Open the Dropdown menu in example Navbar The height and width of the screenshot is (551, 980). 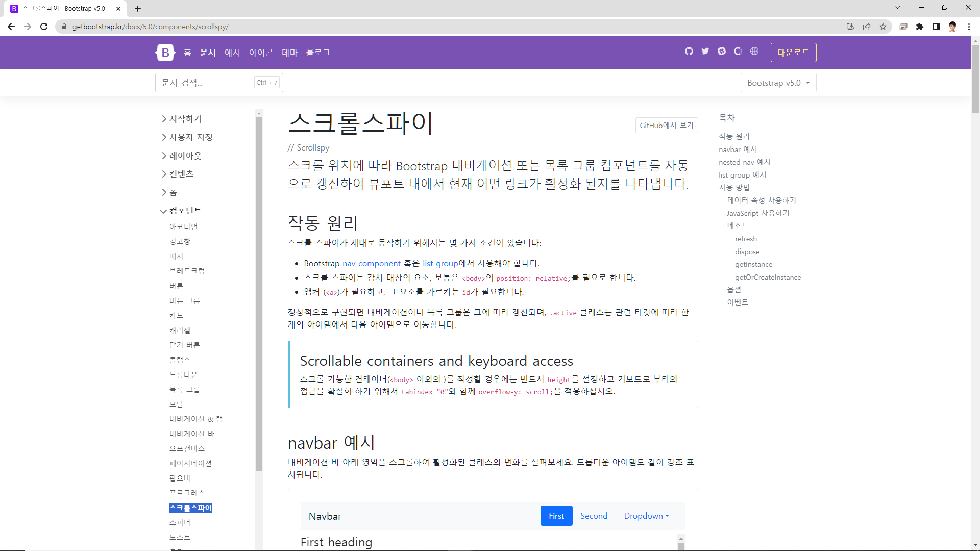pos(646,516)
